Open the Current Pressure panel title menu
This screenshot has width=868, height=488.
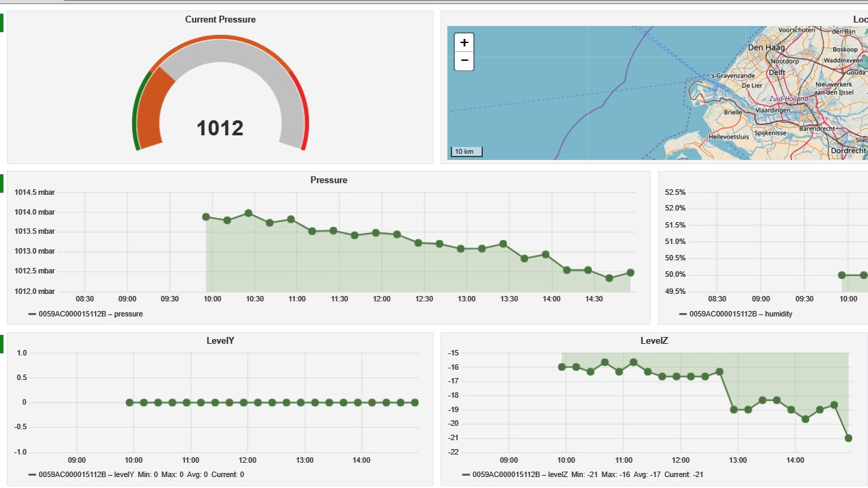click(x=220, y=20)
